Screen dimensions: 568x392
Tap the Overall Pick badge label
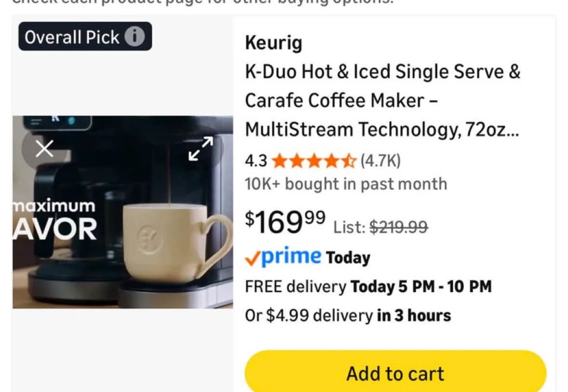coord(72,37)
